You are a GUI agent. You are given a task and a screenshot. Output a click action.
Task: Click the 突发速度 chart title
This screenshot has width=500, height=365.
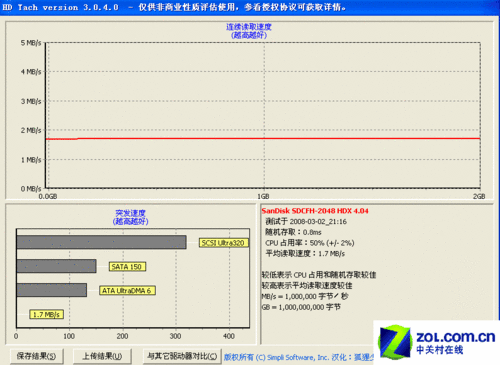pos(130,213)
